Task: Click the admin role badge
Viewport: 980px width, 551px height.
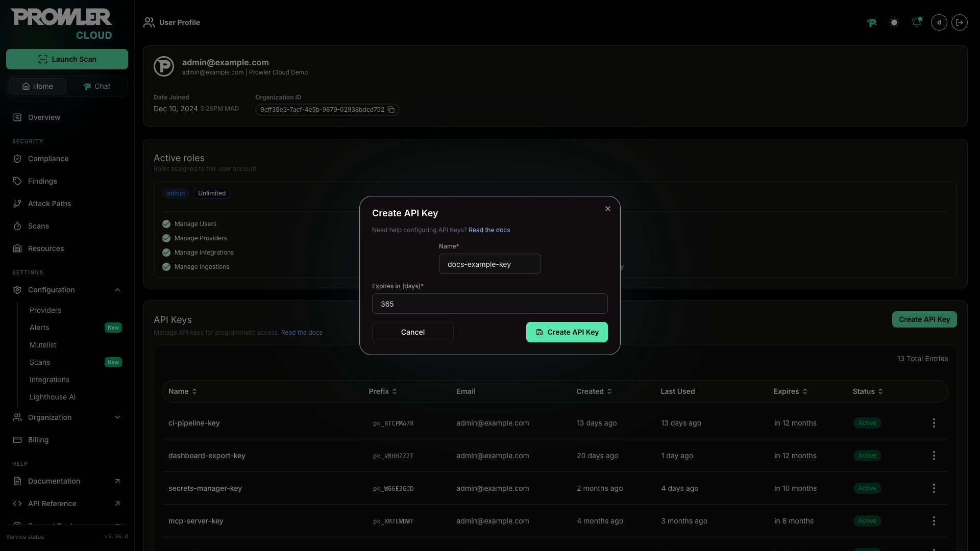Action: click(176, 193)
